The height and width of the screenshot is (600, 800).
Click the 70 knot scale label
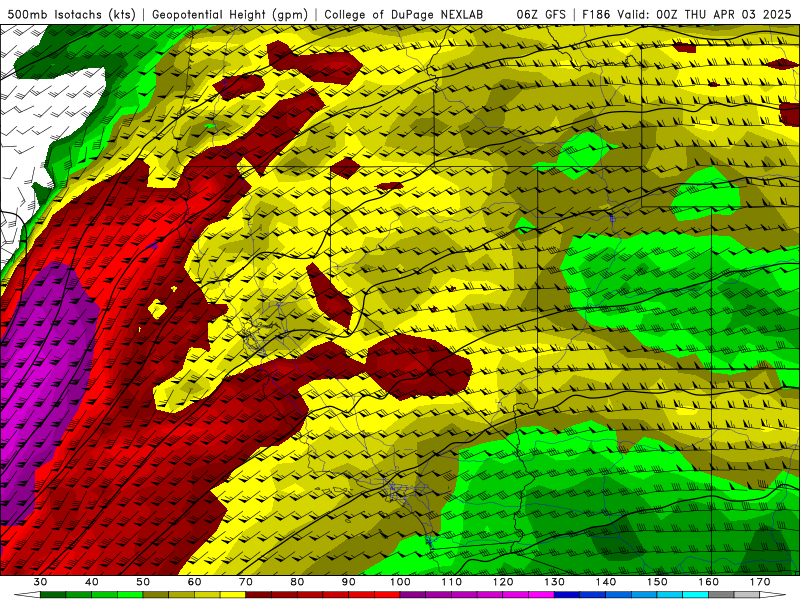246,582
